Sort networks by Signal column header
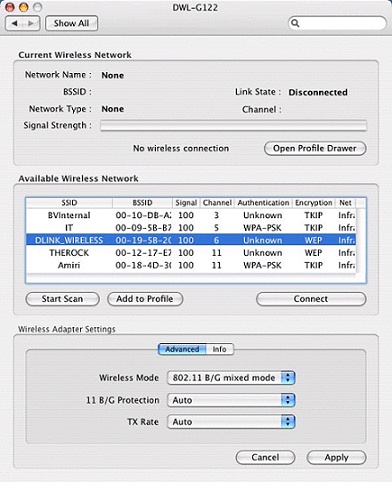Image resolution: width=392 pixels, height=482 pixels. click(186, 203)
